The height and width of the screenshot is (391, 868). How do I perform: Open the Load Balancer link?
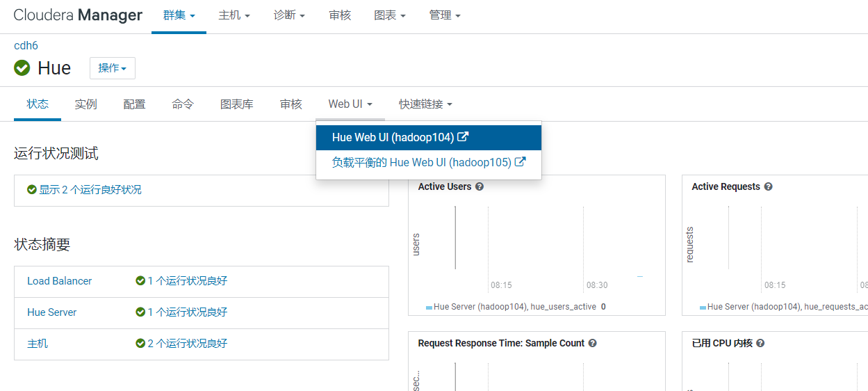60,281
